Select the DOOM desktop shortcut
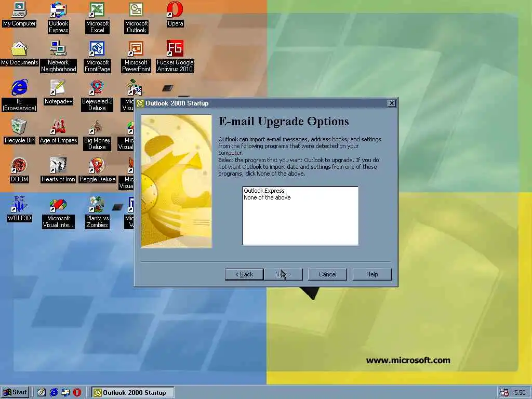This screenshot has width=532, height=399. (x=19, y=170)
